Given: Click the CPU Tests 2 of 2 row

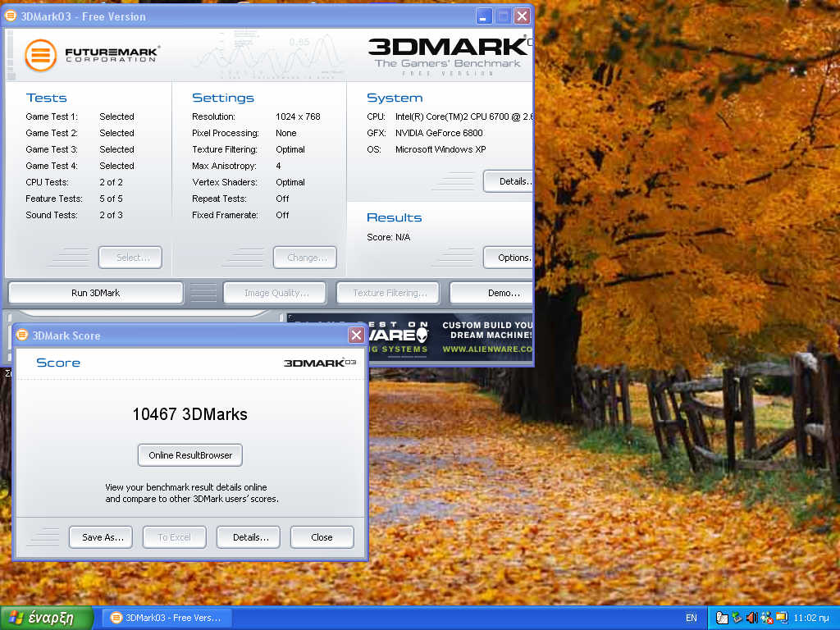Looking at the screenshot, I should (x=74, y=183).
